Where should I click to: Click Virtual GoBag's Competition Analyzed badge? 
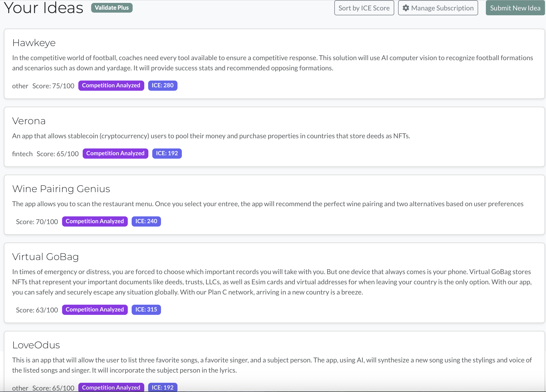[x=95, y=310]
